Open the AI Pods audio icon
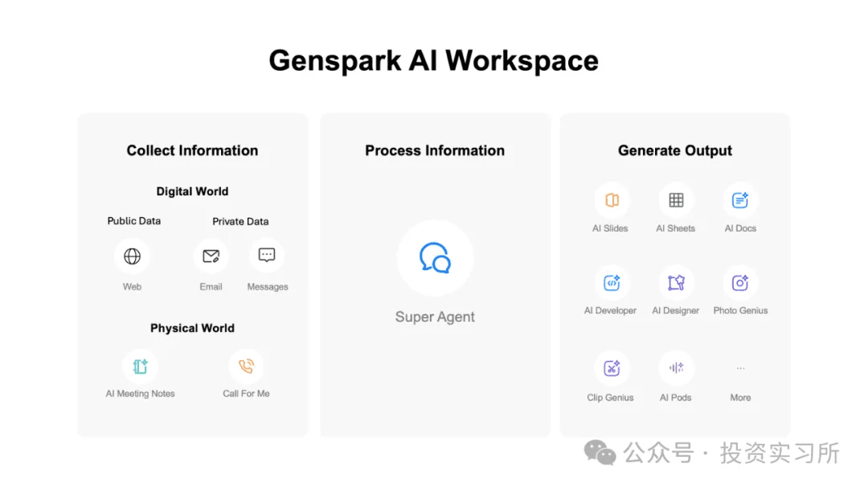Viewport: 868px width, 488px height. (676, 368)
